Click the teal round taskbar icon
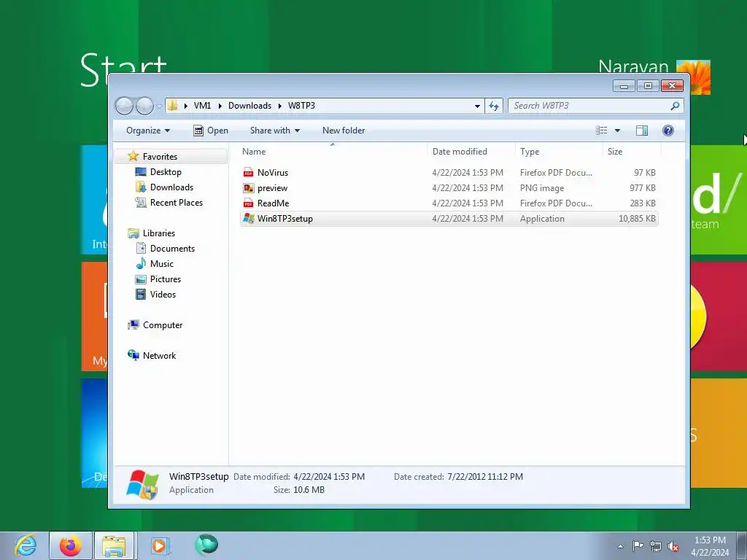The height and width of the screenshot is (560, 747). [x=206, y=544]
